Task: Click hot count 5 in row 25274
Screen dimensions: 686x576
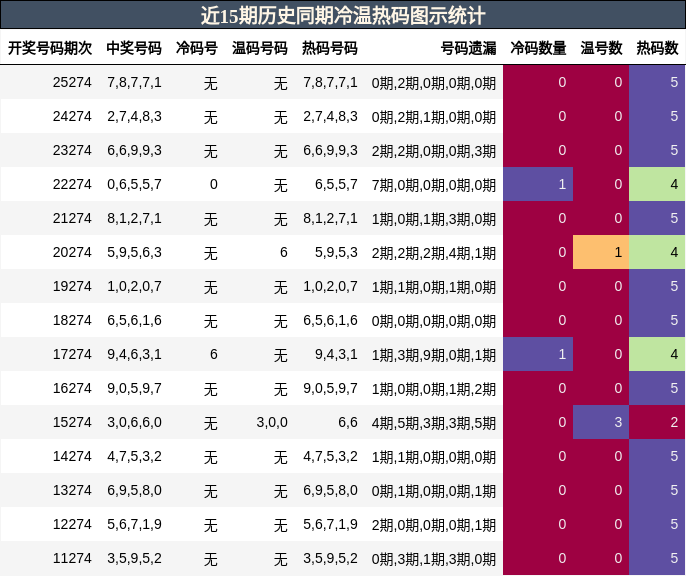Action: tap(657, 82)
